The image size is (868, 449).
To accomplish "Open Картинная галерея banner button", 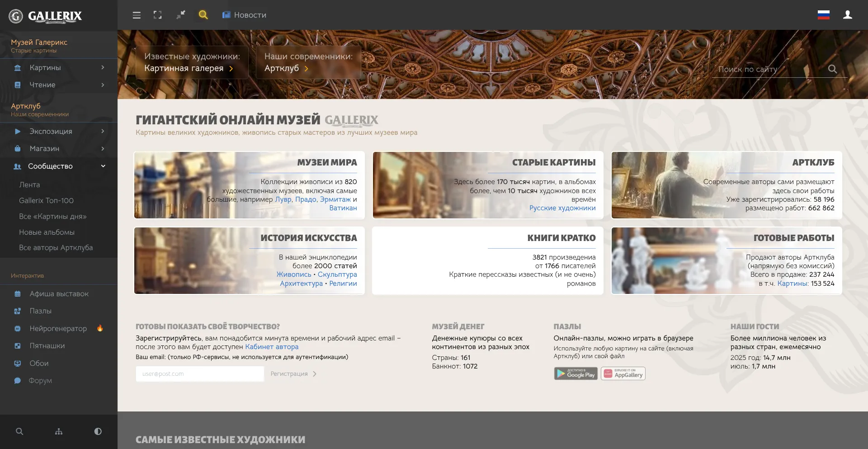I will point(192,62).
